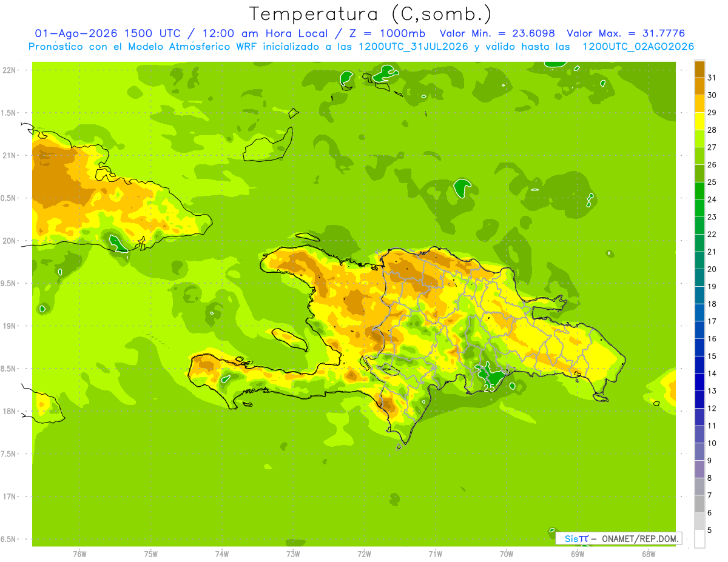This screenshot has height=562, width=728.
Task: Click the "68W" longitude axis label
Action: pos(649,554)
